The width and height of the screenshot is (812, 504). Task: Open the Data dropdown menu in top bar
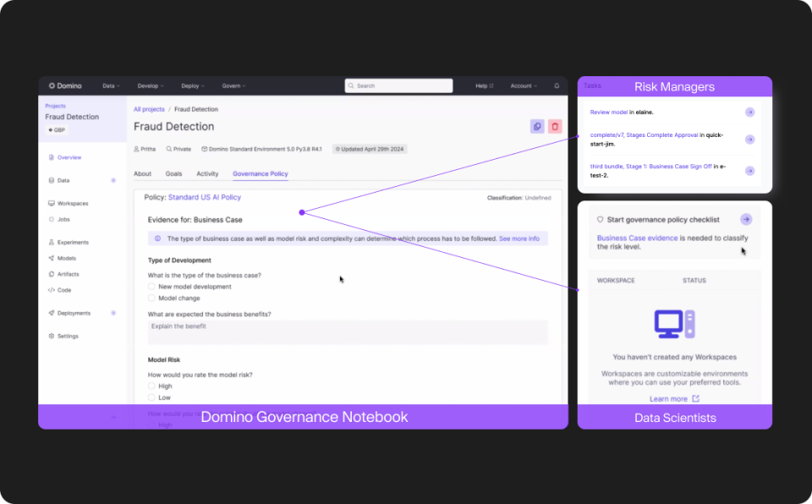[x=111, y=86]
